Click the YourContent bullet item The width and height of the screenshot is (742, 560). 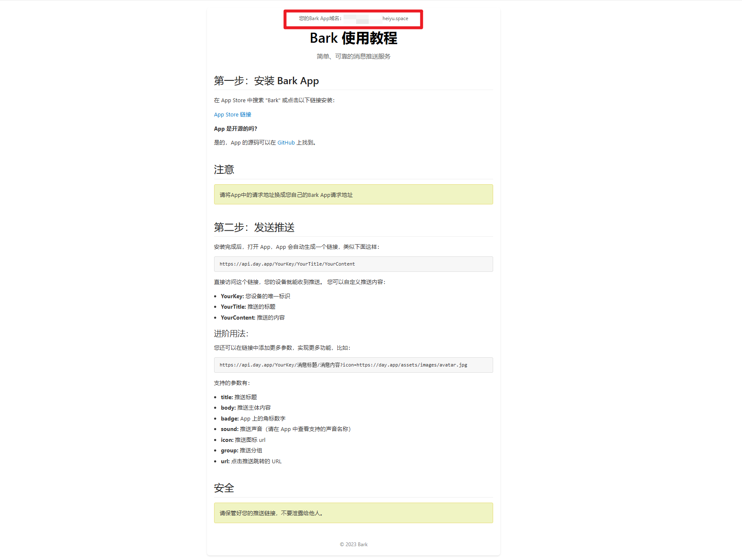coord(253,318)
